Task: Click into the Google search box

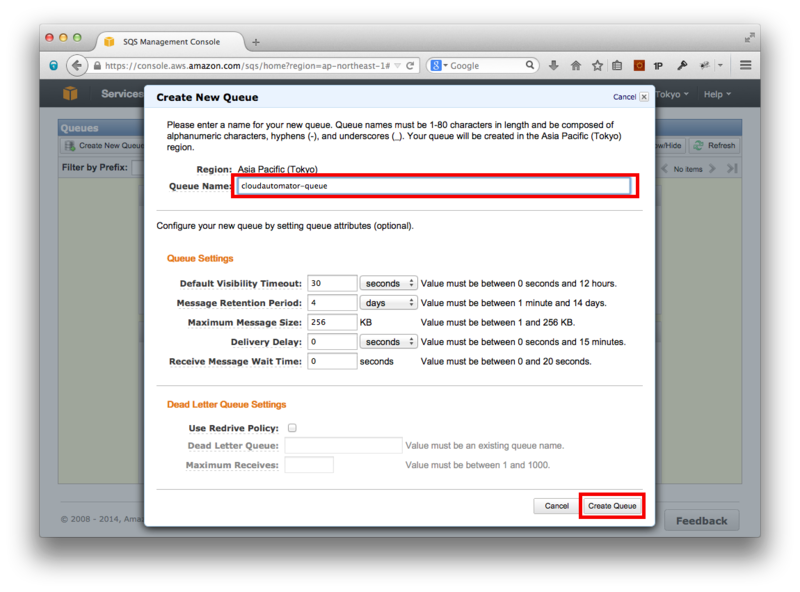Action: (485, 65)
